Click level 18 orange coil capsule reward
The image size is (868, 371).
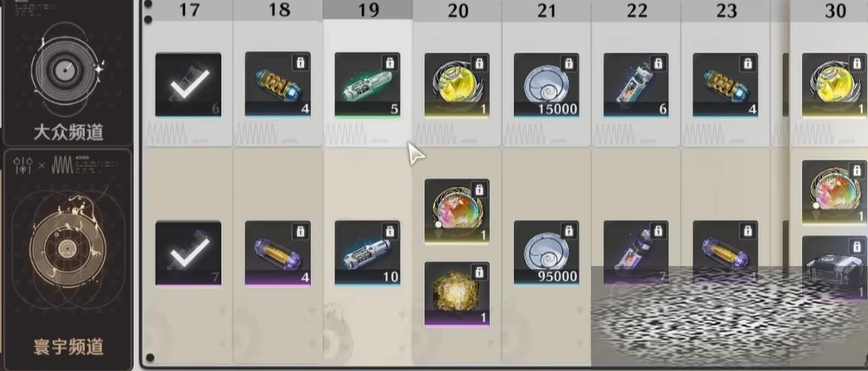(278, 85)
